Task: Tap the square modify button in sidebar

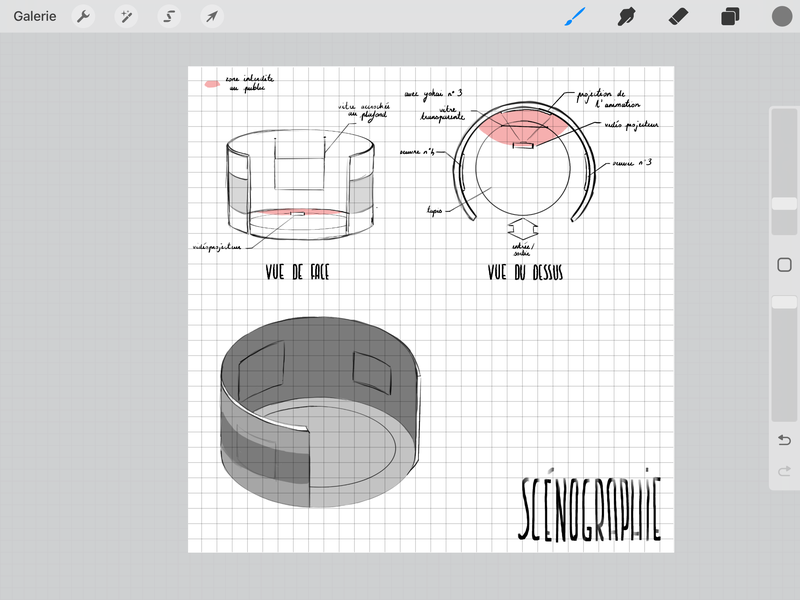Action: click(784, 265)
